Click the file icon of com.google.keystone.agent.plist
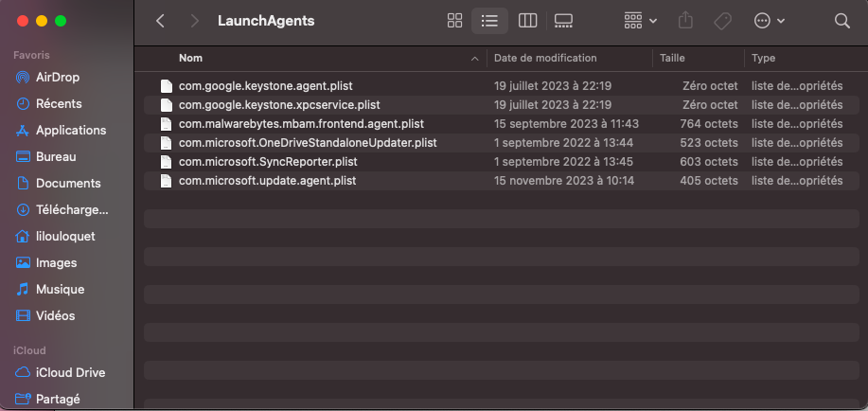The width and height of the screenshot is (868, 411). (166, 86)
